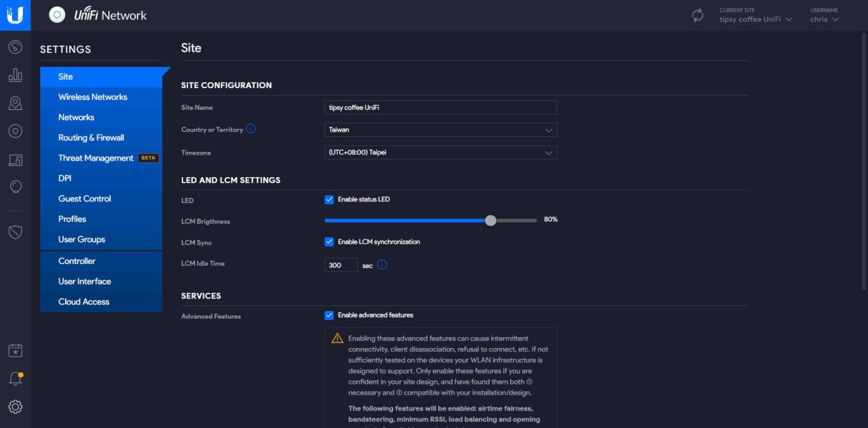Click the LED AND LCM SETTINGS heading
868x428 pixels.
point(231,180)
